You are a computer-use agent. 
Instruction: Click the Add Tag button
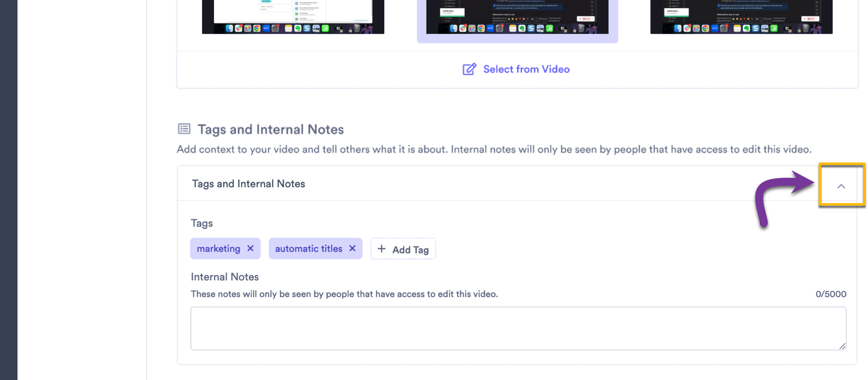pos(403,249)
